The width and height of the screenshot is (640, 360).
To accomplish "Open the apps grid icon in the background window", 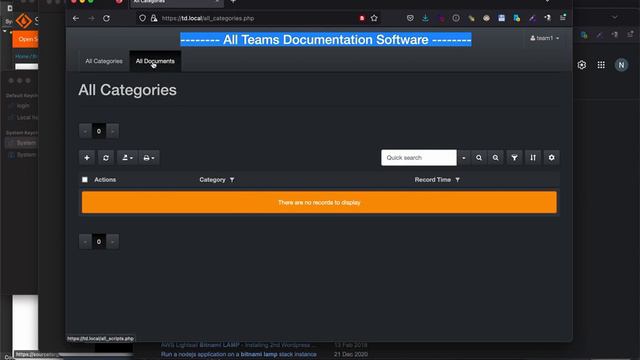I will pos(601,65).
